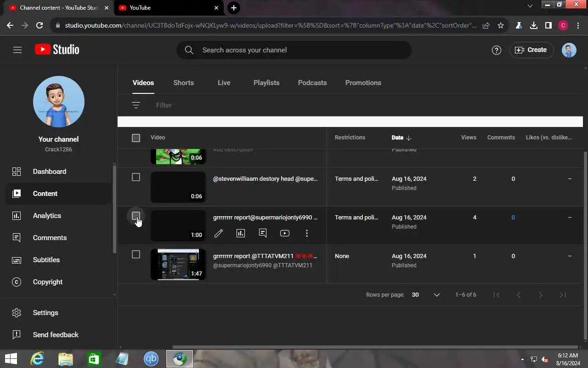Share this page icon in address bar
The width and height of the screenshot is (588, 368).
486,26
